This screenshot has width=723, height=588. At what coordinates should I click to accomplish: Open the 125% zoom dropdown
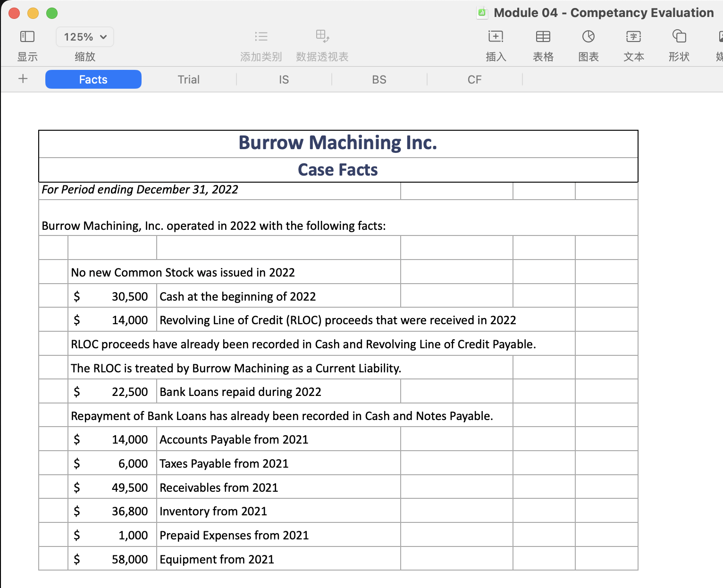click(x=85, y=37)
